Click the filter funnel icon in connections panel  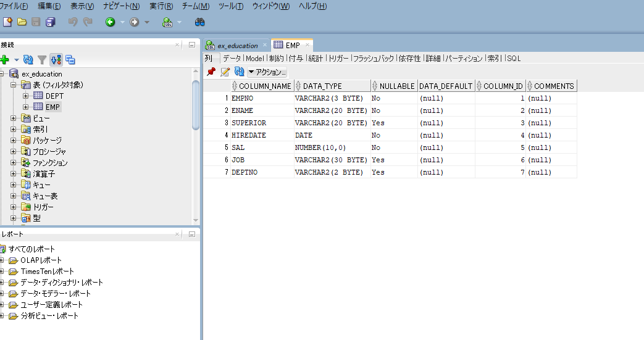42,60
